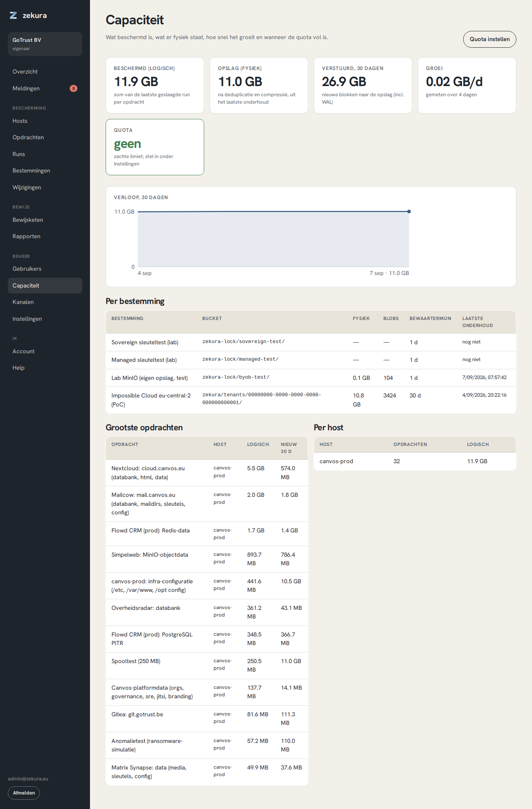This screenshot has height=809, width=532.
Task: Click 'Nextcloud: cloud.canvos.eu' job row
Action: (x=207, y=473)
